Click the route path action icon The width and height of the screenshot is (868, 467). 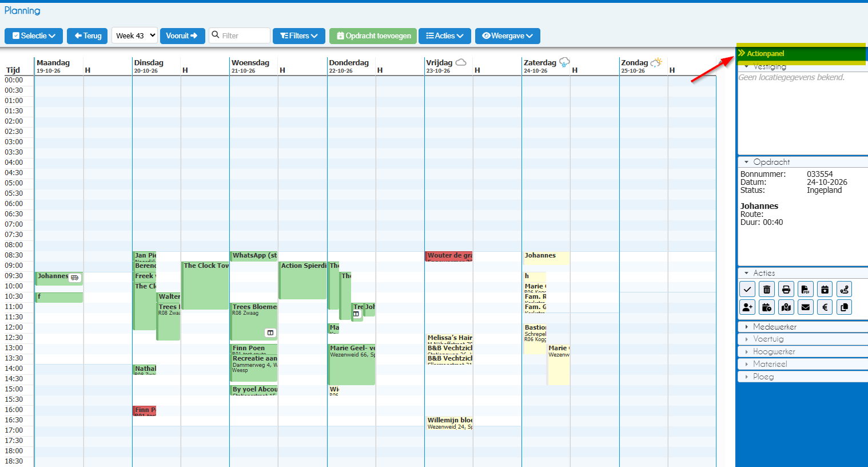tap(844, 289)
